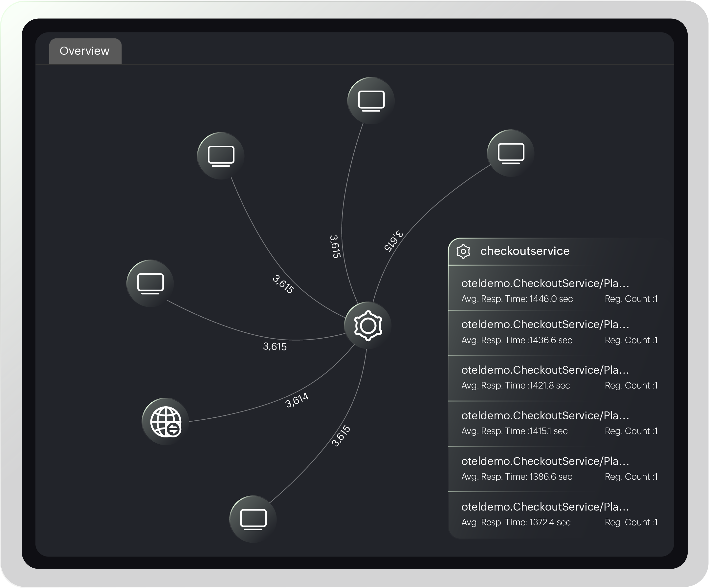Click the 3,614 edge label
Image resolution: width=709 pixels, height=588 pixels.
297,400
